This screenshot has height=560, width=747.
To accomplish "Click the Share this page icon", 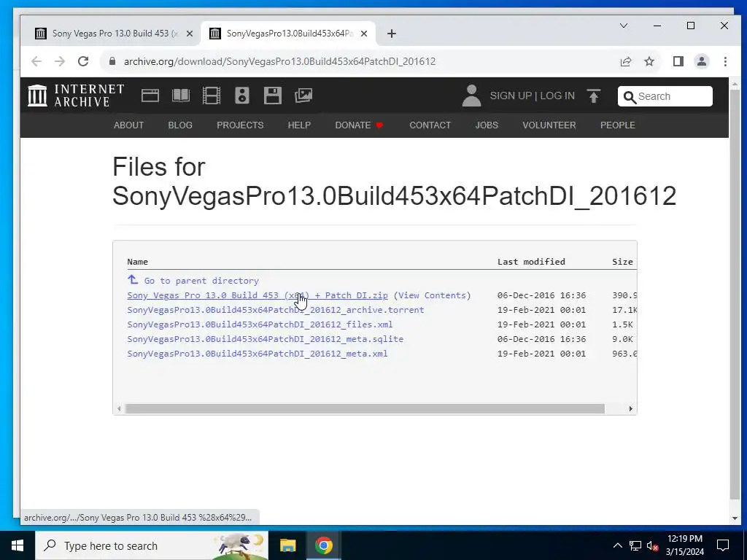I will click(625, 61).
